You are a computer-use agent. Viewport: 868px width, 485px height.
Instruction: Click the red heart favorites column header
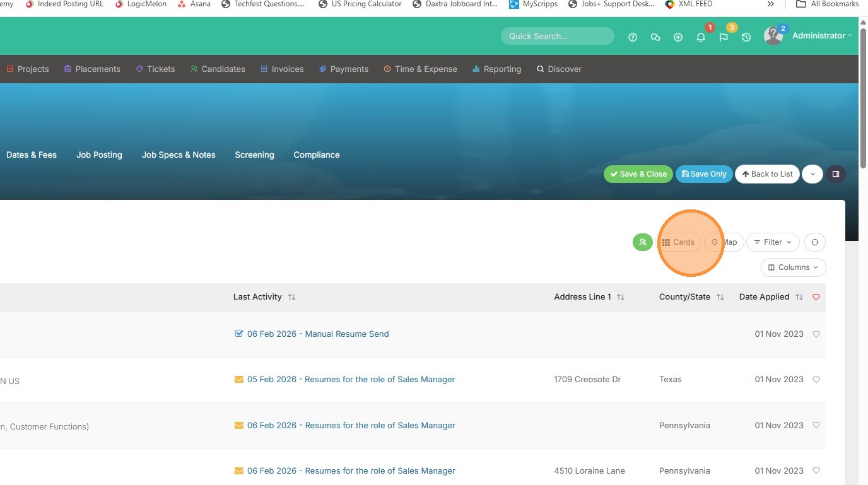[816, 297]
